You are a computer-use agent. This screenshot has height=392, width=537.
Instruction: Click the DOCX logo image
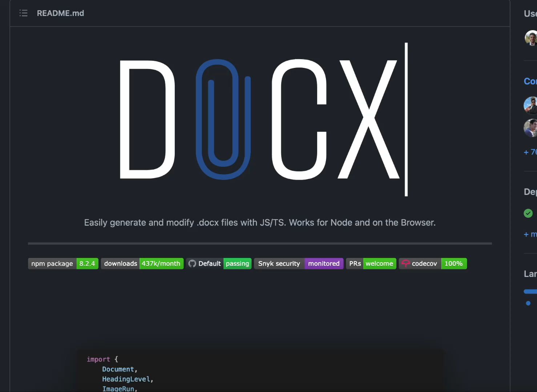point(264,119)
